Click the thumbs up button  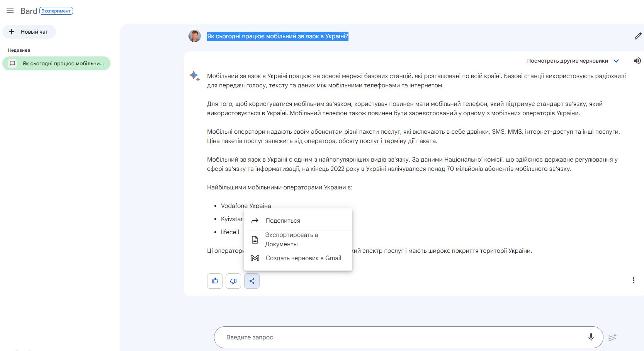click(x=215, y=281)
